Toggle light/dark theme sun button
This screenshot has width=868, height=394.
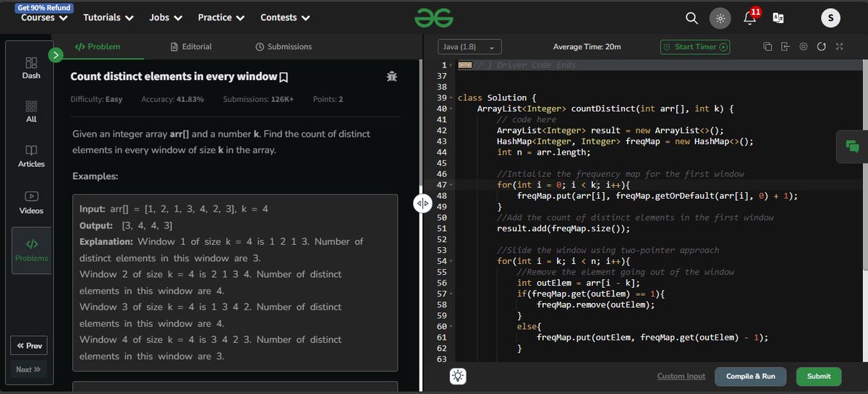[x=719, y=19]
